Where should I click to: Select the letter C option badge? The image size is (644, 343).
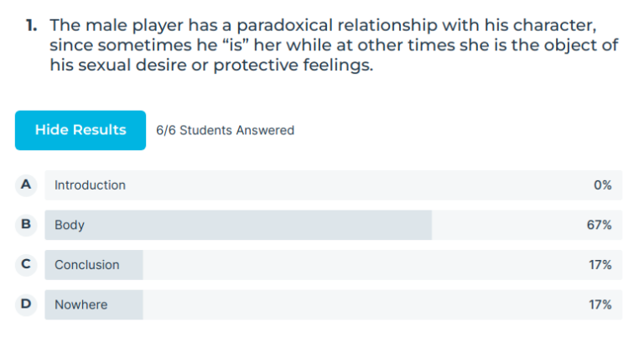[x=26, y=264]
